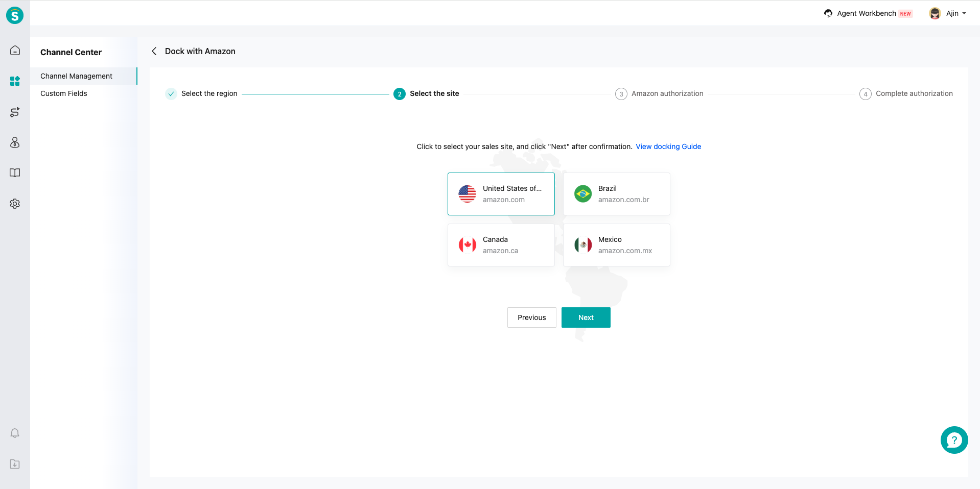Open Agent Workbench link
This screenshot has width=980, height=489.
[867, 13]
